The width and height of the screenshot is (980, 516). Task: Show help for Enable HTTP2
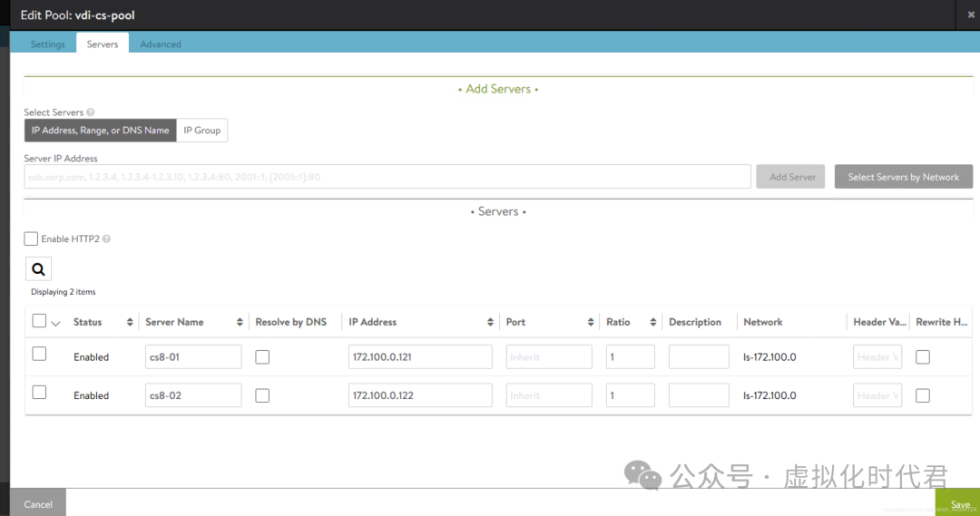coord(106,239)
